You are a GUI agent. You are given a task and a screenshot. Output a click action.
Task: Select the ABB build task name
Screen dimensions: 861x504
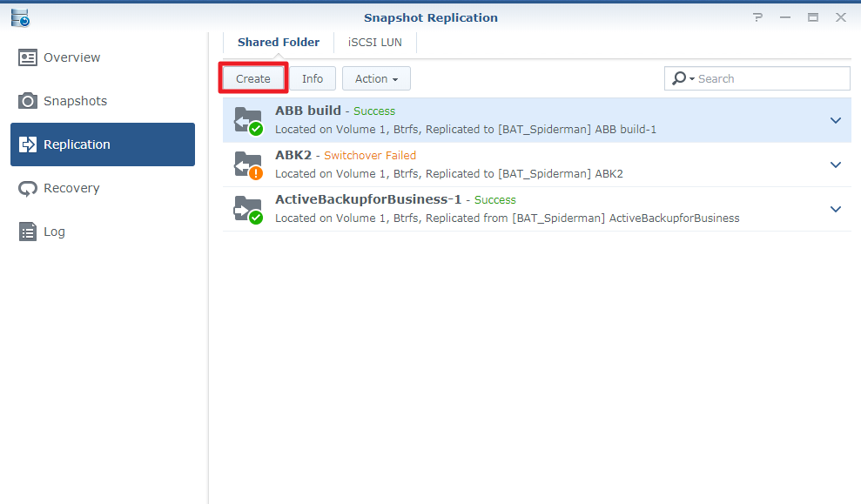pyautogui.click(x=308, y=111)
